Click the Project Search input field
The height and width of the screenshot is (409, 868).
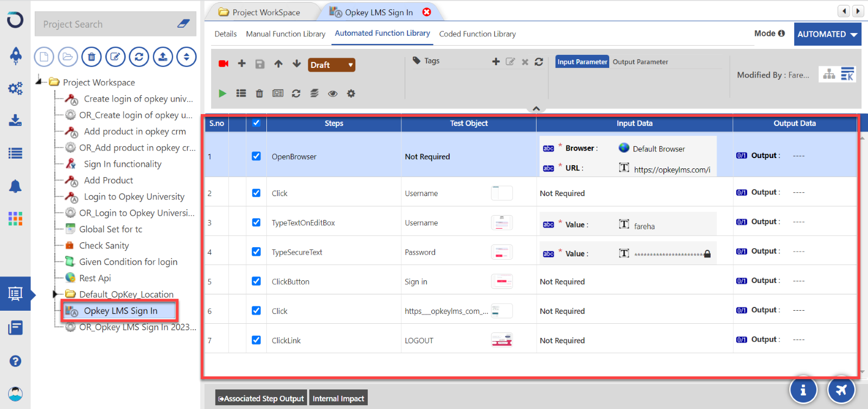[106, 24]
